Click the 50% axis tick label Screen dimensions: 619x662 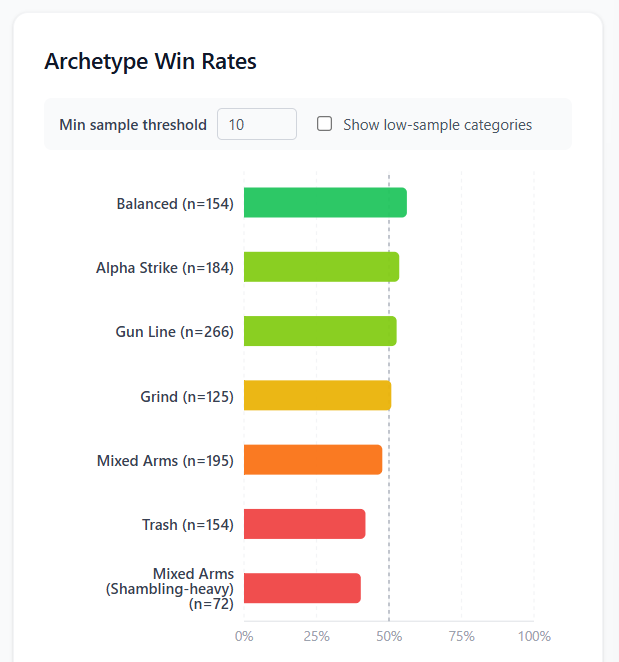coord(389,637)
